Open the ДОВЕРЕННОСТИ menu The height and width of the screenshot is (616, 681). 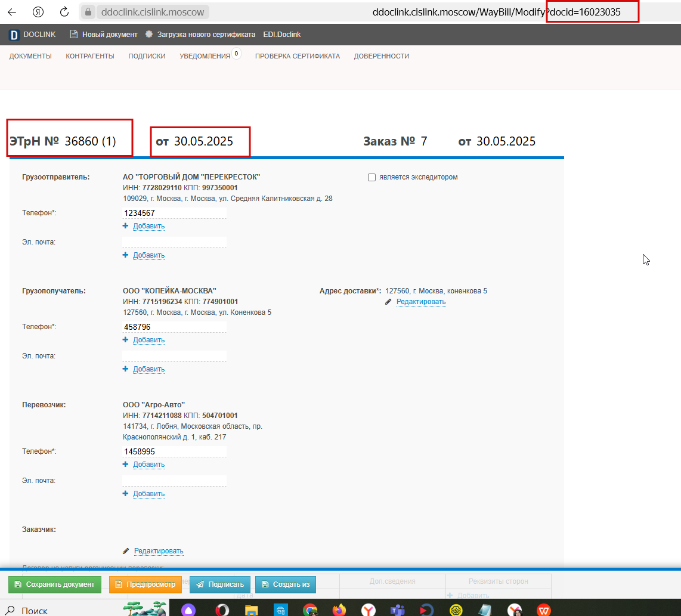[381, 56]
